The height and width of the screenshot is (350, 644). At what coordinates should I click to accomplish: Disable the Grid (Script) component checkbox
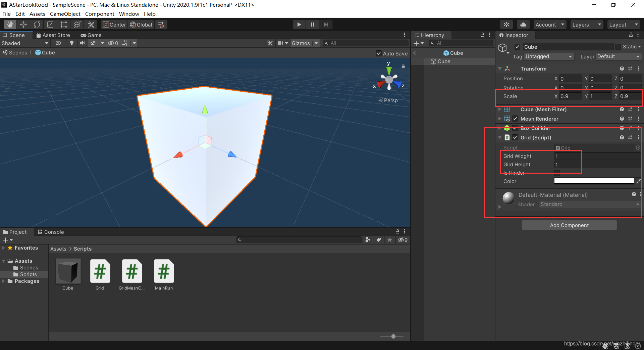tap(515, 137)
